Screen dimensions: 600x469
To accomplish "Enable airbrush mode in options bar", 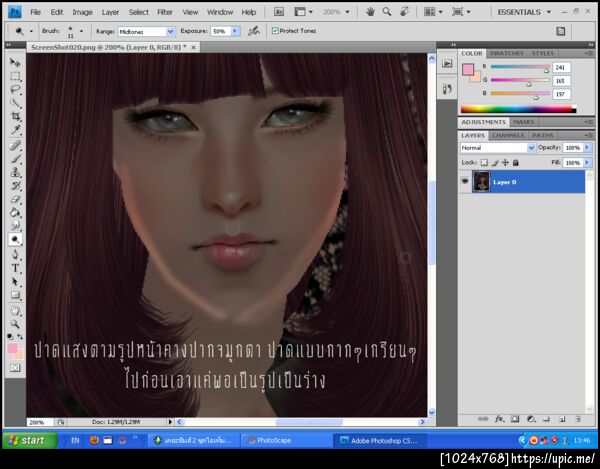I will 253,31.
